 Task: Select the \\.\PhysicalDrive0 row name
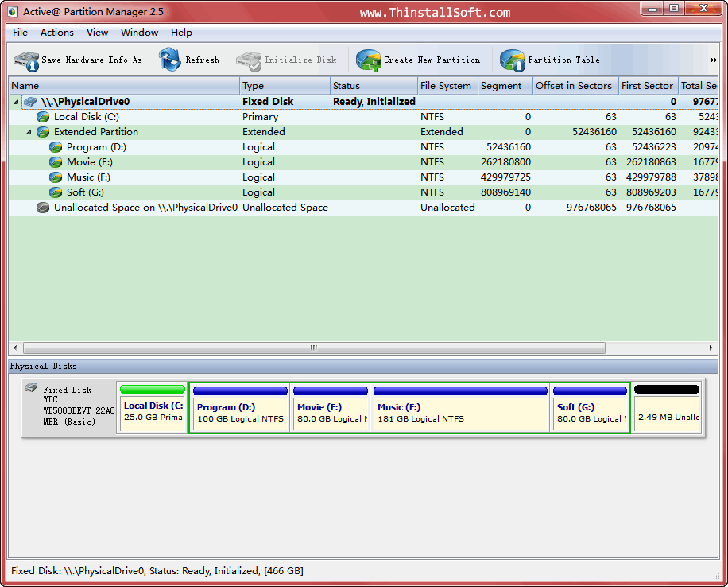tap(85, 102)
